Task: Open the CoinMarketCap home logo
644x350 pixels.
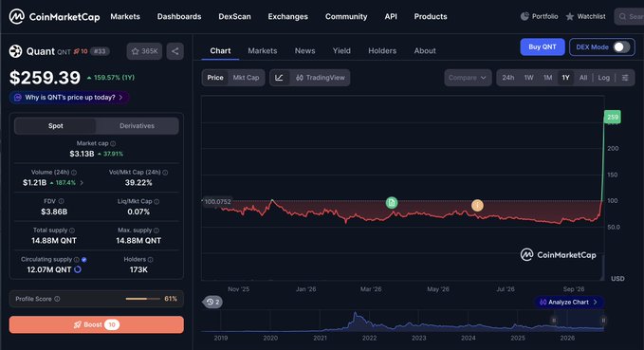Action: coord(54,16)
